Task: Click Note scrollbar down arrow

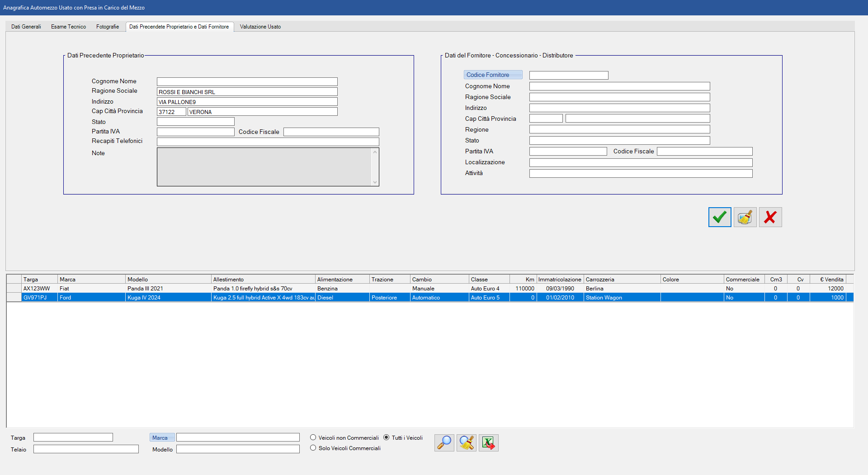Action: tap(375, 182)
